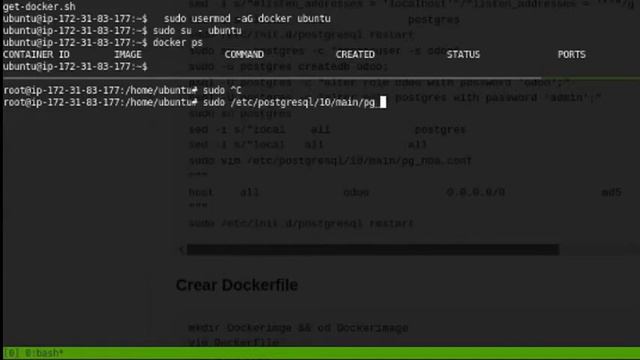Click the 'sudo ^C' root prompt line
640x360 pixels.
coord(122,90)
